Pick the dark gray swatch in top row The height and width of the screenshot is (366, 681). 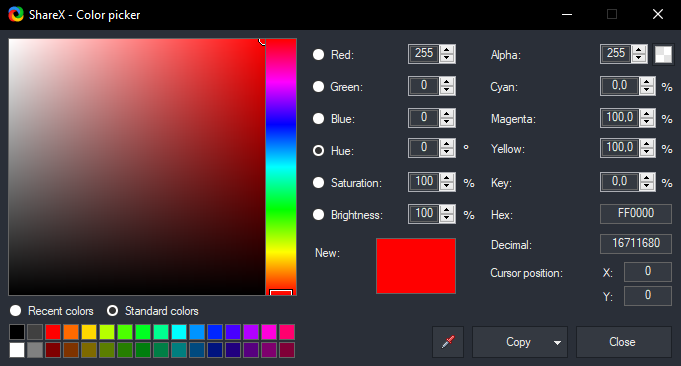click(35, 332)
